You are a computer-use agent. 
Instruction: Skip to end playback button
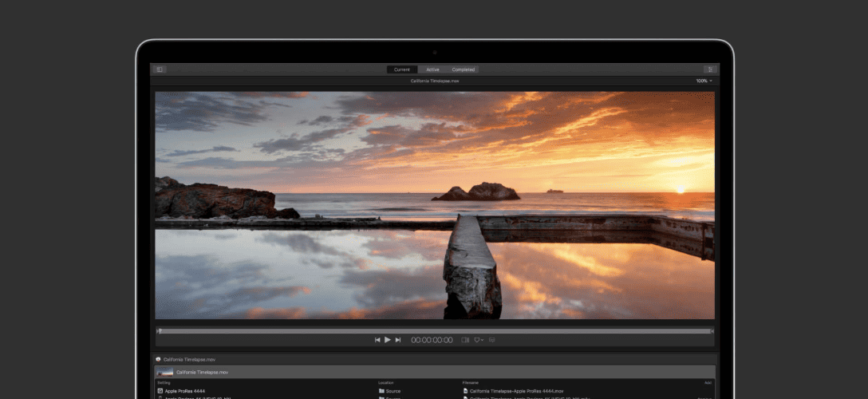click(397, 340)
